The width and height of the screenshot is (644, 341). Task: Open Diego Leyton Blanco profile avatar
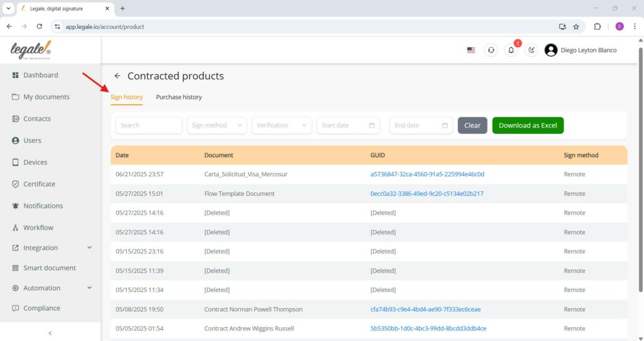pyautogui.click(x=551, y=50)
